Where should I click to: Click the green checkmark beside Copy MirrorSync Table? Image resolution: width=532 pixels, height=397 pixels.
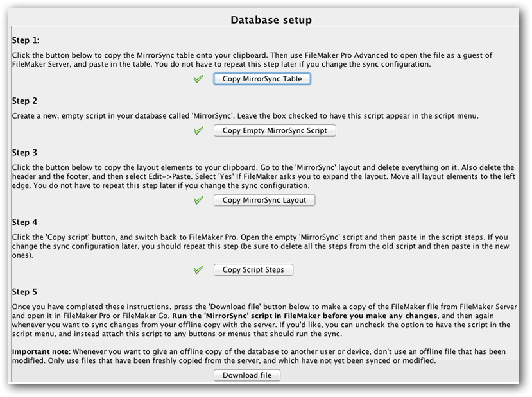click(x=198, y=79)
